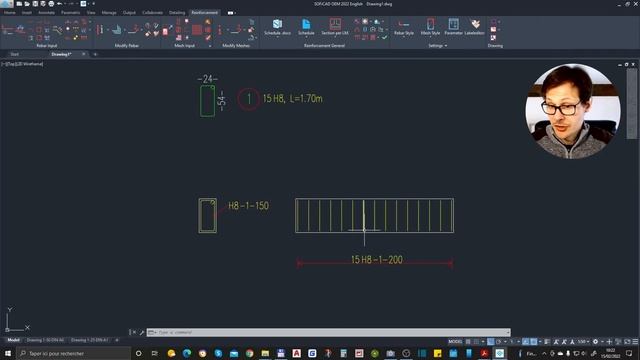Open the Mesh Style dropdown arrow
This screenshot has height=360, width=640.
430,37
